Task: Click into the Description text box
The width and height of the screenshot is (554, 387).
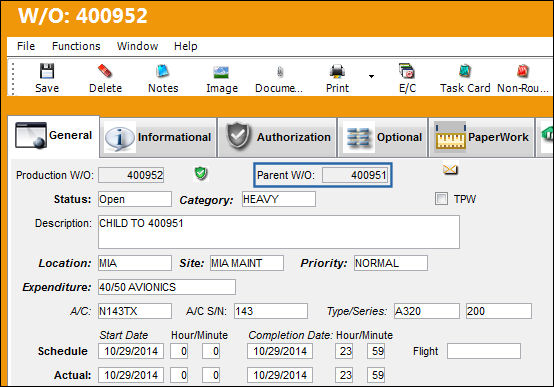Action: click(x=279, y=232)
